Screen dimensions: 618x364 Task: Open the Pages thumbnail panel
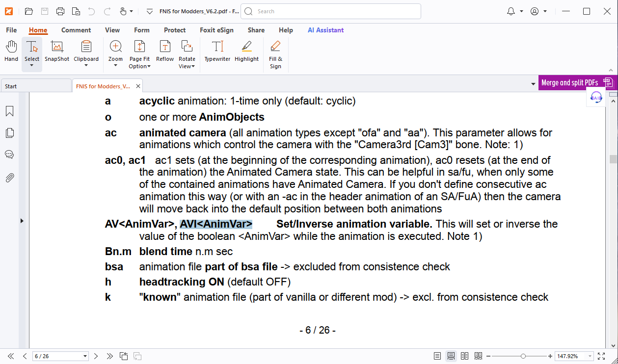[x=9, y=133]
